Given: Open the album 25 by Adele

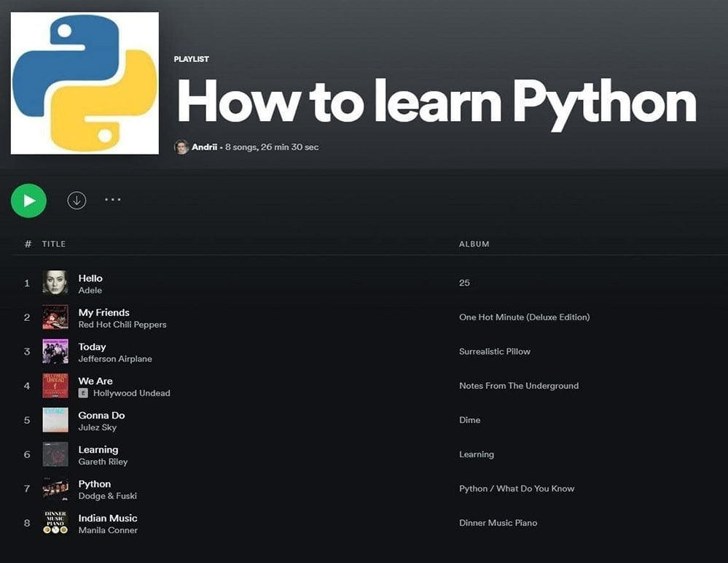Looking at the screenshot, I should 465,283.
